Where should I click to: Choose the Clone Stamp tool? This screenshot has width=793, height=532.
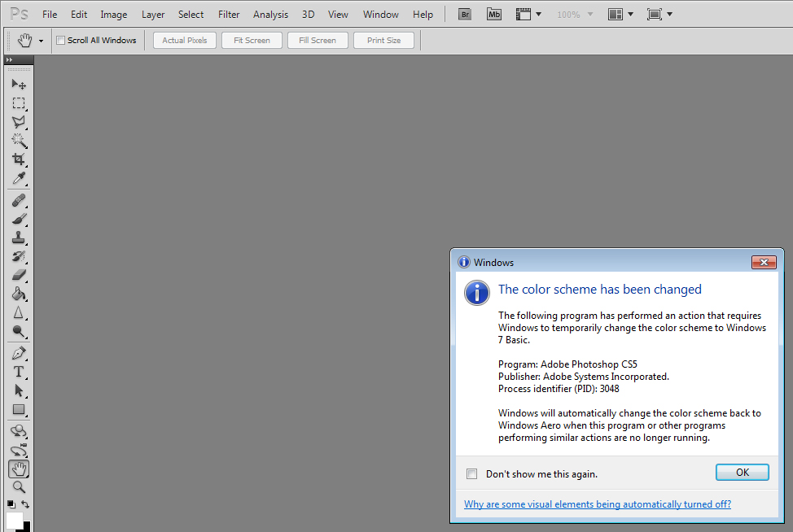(x=18, y=238)
